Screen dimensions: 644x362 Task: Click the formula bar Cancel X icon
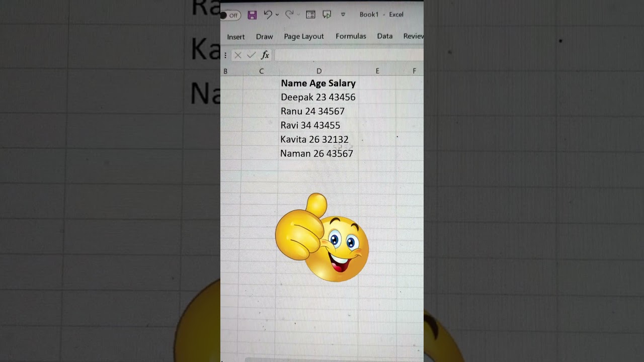pos(238,55)
